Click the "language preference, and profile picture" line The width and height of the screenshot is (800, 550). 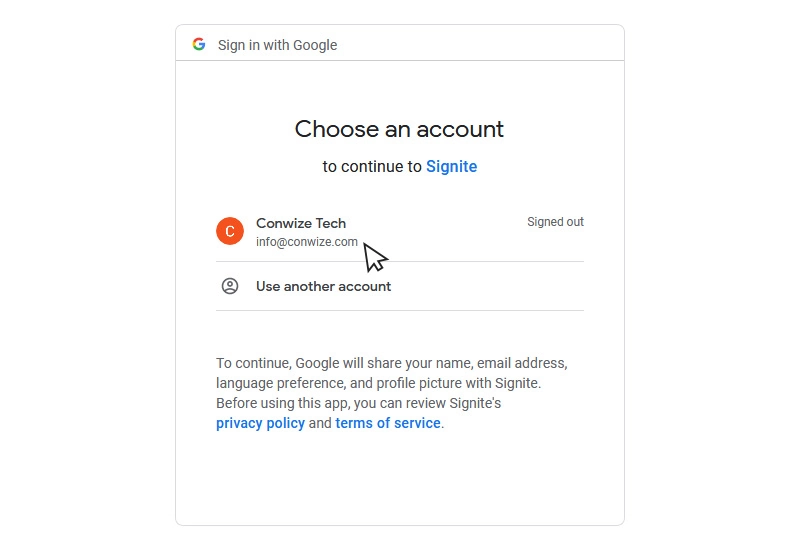[x=378, y=383]
